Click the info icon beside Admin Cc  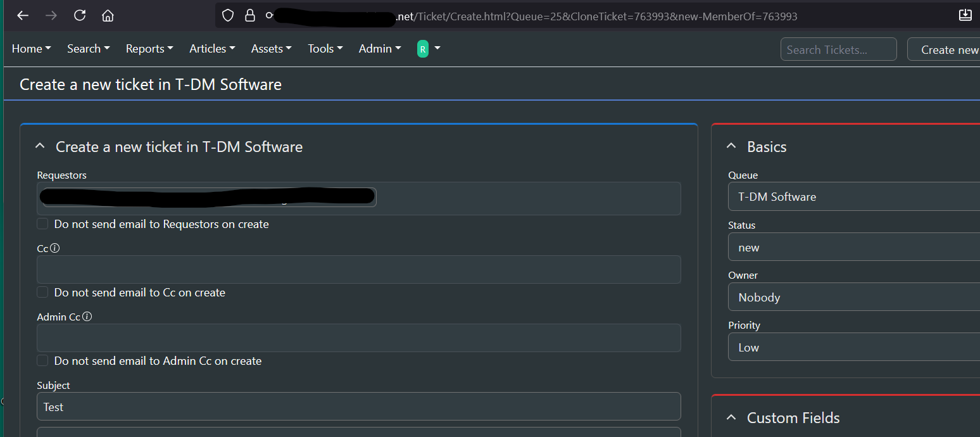pos(87,317)
